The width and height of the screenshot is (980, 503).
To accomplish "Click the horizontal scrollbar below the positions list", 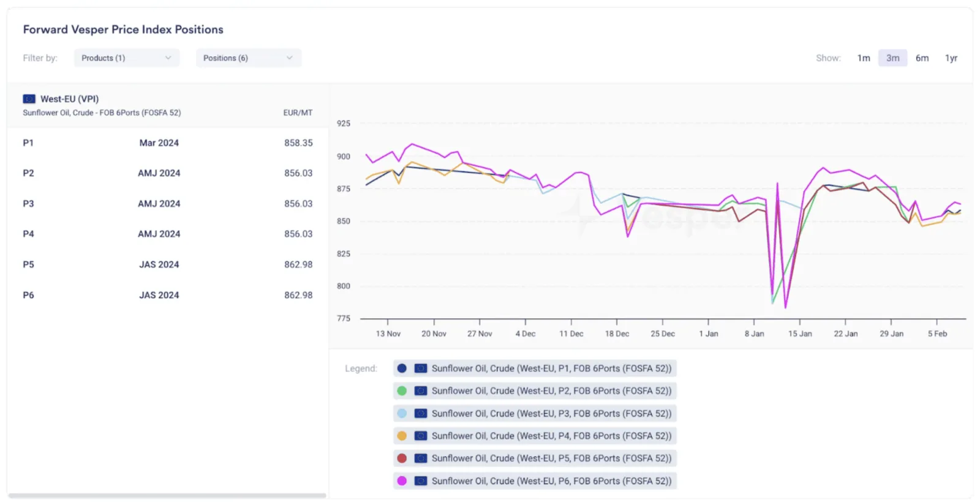I will coord(167,496).
